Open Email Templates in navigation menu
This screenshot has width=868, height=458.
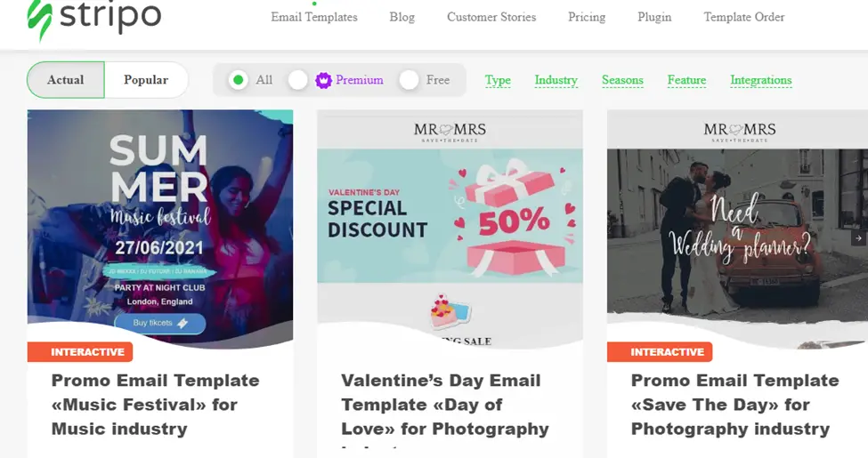314,17
